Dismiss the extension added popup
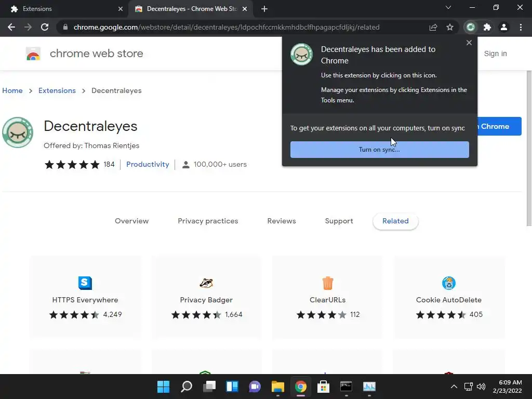The image size is (532, 399). tap(469, 43)
